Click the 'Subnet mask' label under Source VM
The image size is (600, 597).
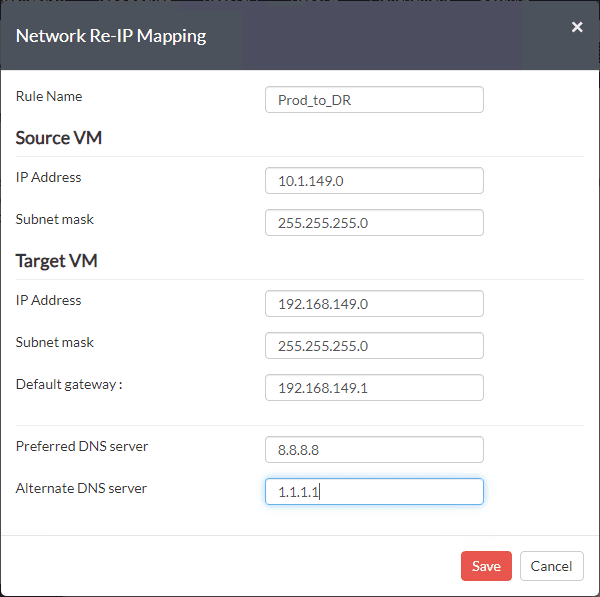click(x=55, y=219)
